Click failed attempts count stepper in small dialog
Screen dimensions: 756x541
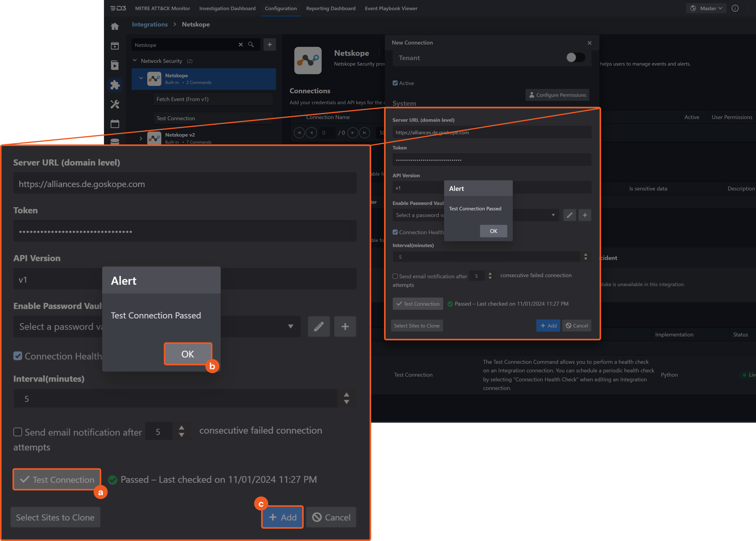(490, 276)
